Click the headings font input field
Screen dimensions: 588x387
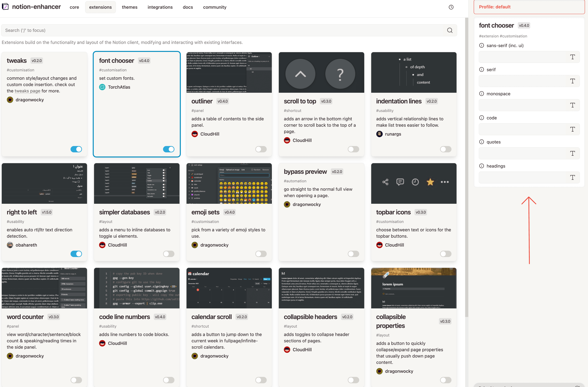coord(529,177)
